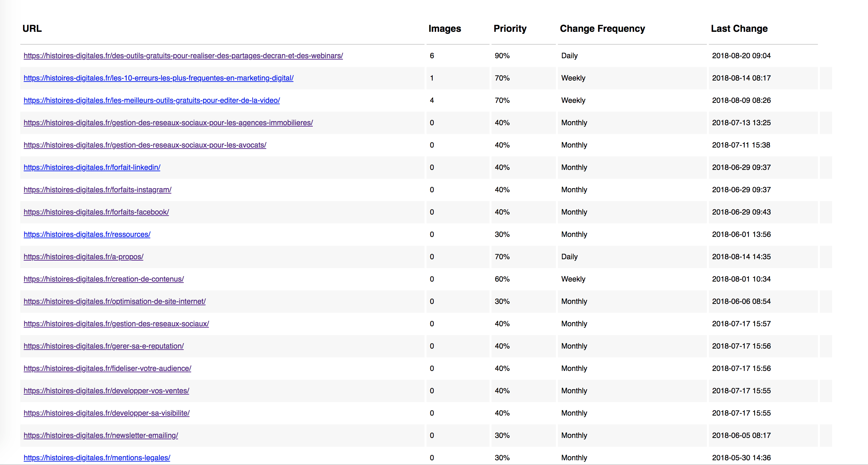Select Daily frequency in a-propos row
This screenshot has height=465, width=868.
[569, 257]
